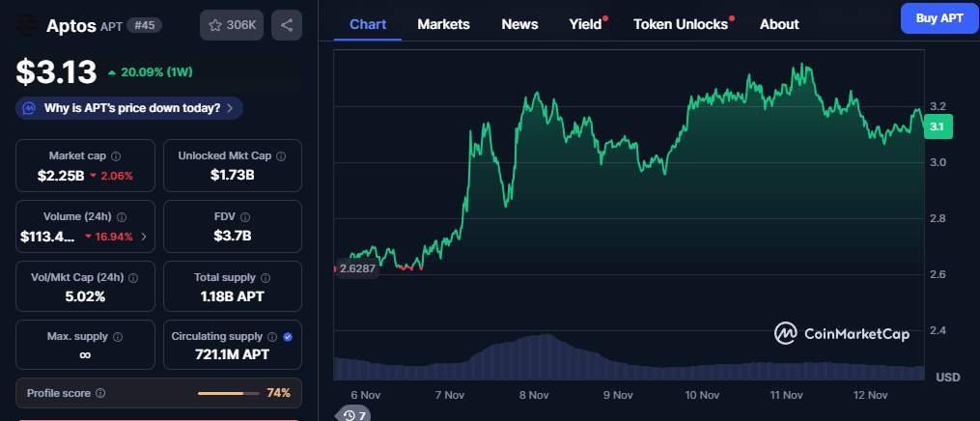Open the Yield tab
This screenshot has width=980, height=421.
(x=586, y=24)
